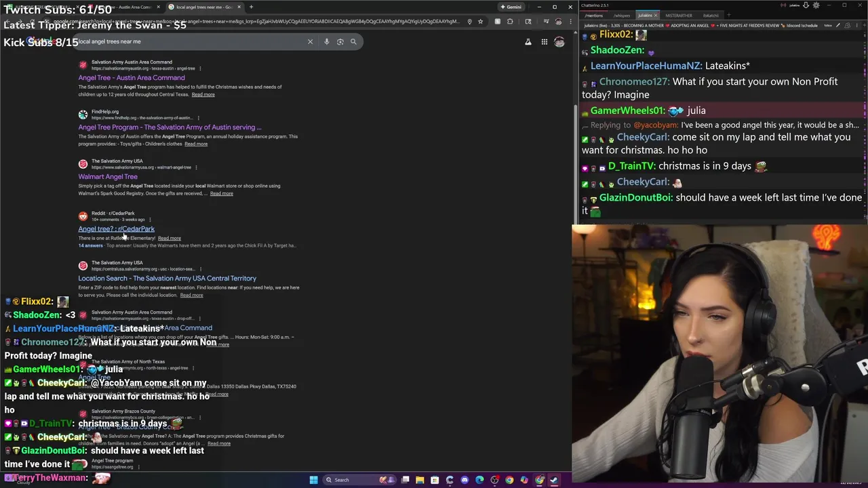Read more on Walmart Angel Tree snippet

point(221,193)
